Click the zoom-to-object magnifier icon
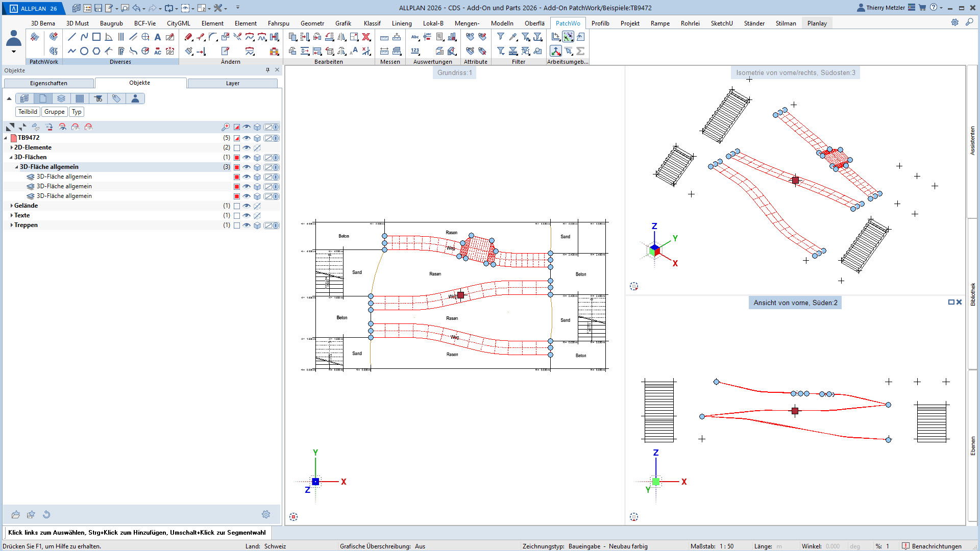 point(226,127)
